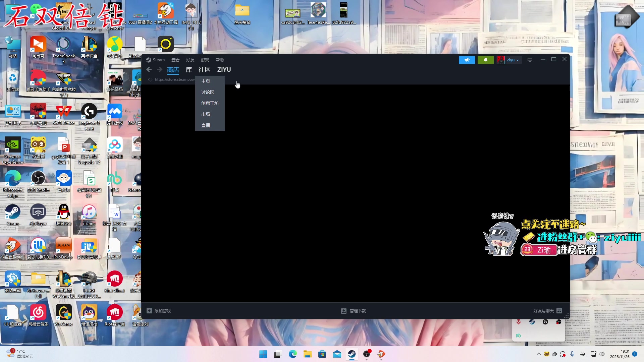Image resolution: width=644 pixels, height=362 pixels.
Task: Open QQ音乐 desktop icon
Action: click(x=115, y=47)
